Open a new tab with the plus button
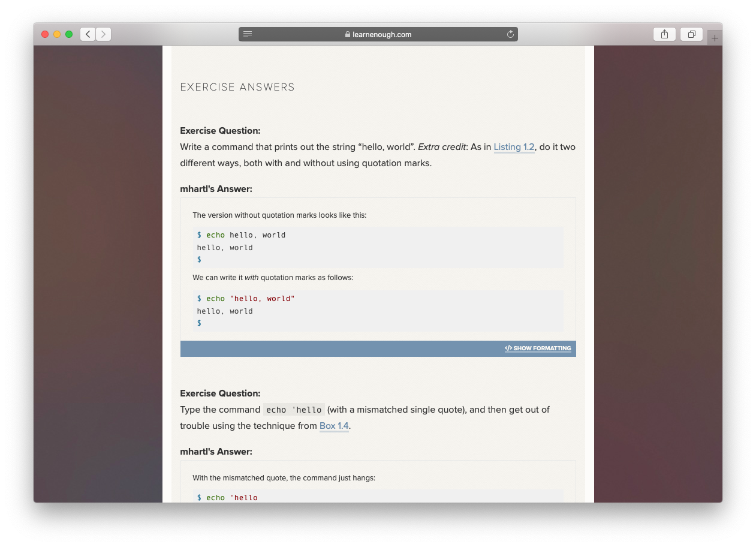The height and width of the screenshot is (547, 756). [x=714, y=38]
